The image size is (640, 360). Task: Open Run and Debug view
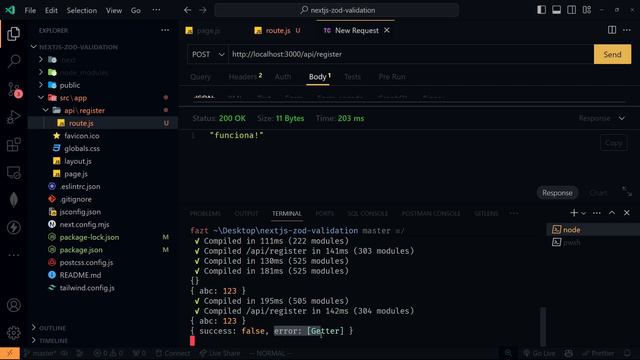[13, 117]
